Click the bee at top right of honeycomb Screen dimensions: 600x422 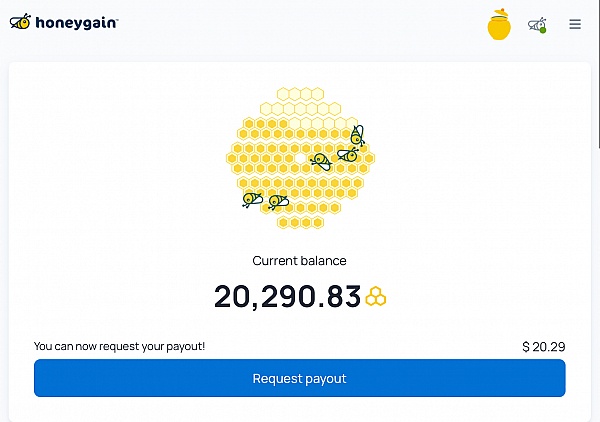357,135
